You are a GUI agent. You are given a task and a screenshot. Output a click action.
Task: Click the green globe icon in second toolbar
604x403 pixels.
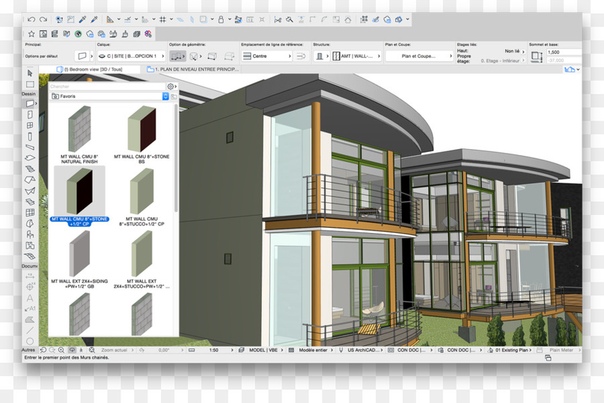coord(78,34)
